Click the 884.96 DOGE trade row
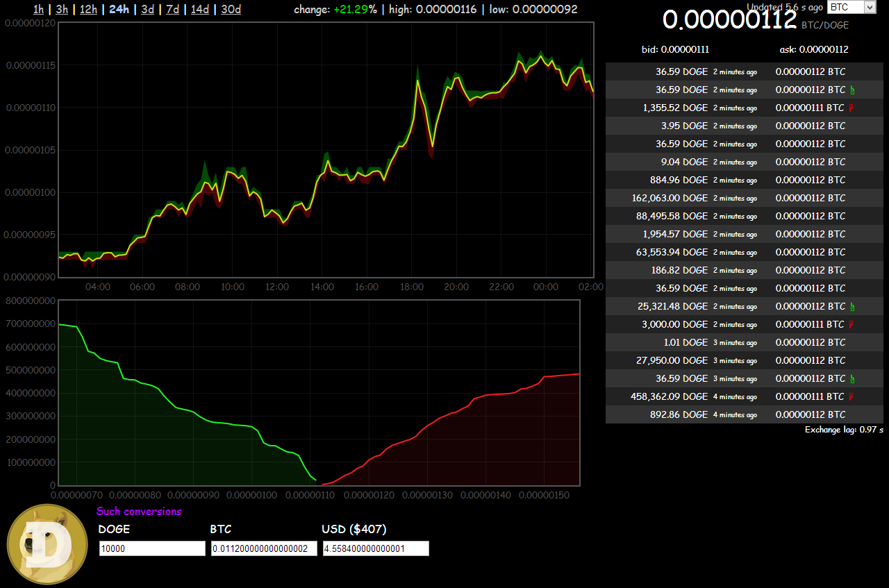Viewport: 889px width, 588px height. tap(745, 180)
